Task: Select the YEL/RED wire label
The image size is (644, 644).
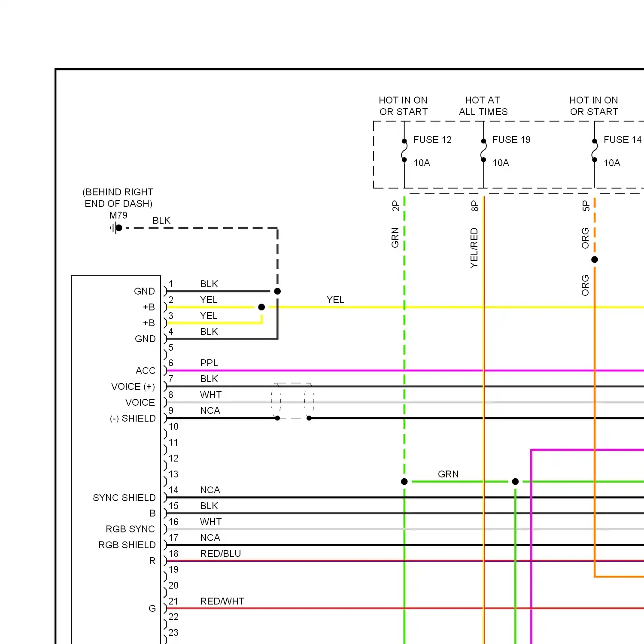Action: pos(474,248)
